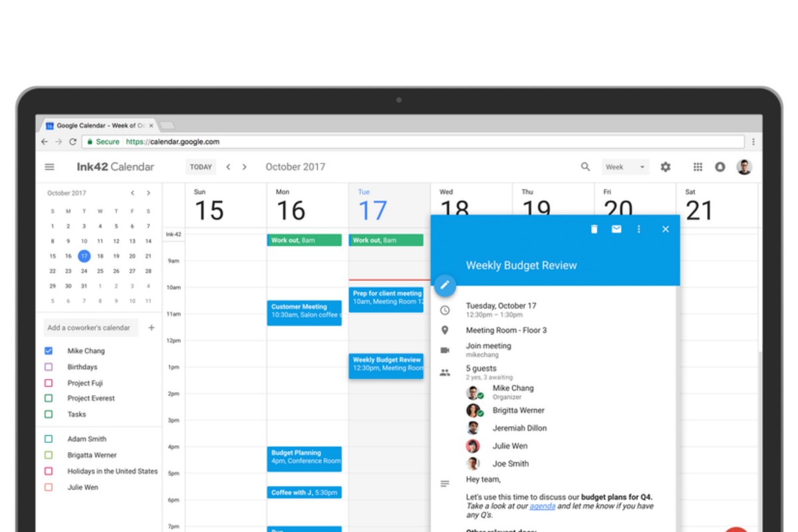798x532 pixels.
Task: Click guest Joe Smith
Action: click(511, 464)
